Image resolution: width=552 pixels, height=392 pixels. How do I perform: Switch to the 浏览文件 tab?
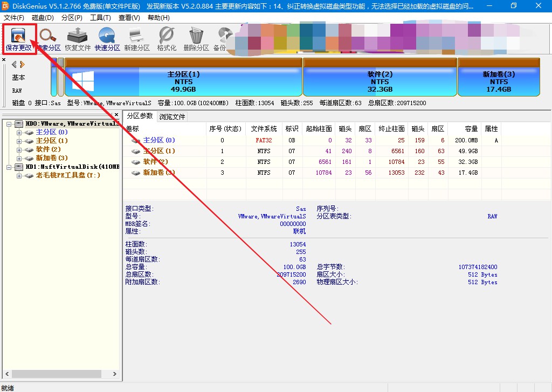click(172, 116)
